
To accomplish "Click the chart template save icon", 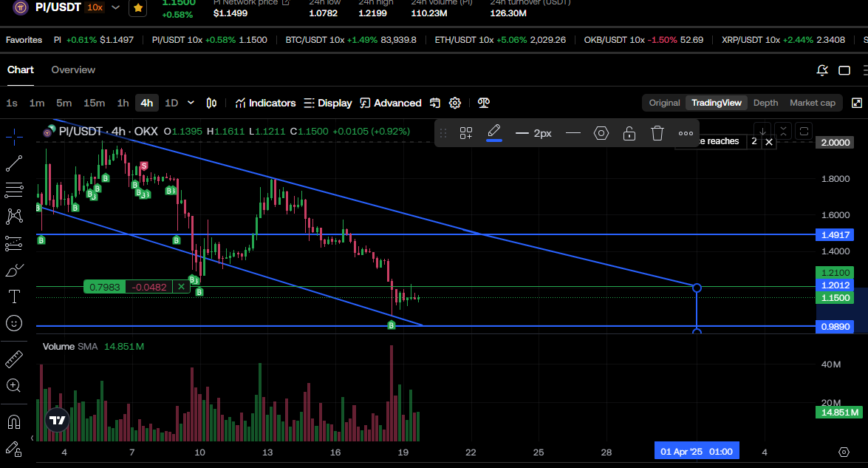I will 435,103.
